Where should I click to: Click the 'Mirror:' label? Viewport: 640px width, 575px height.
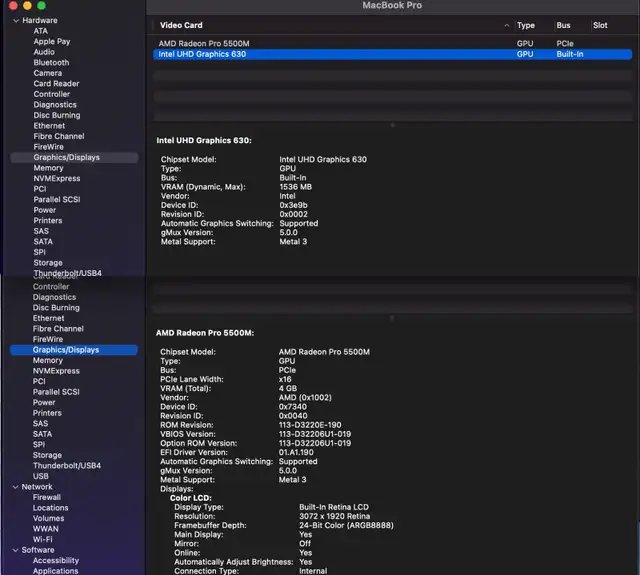pos(187,544)
